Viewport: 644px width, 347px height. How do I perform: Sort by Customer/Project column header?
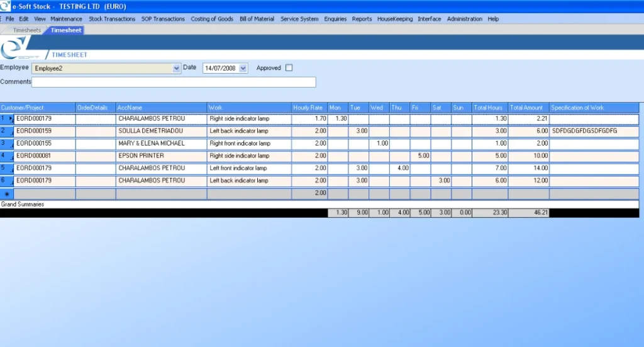tap(38, 108)
